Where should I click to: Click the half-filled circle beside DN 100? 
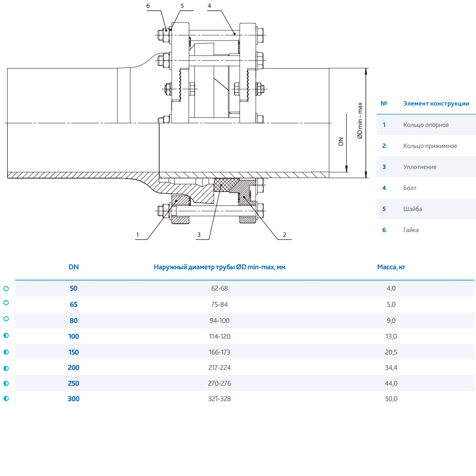pos(6,336)
